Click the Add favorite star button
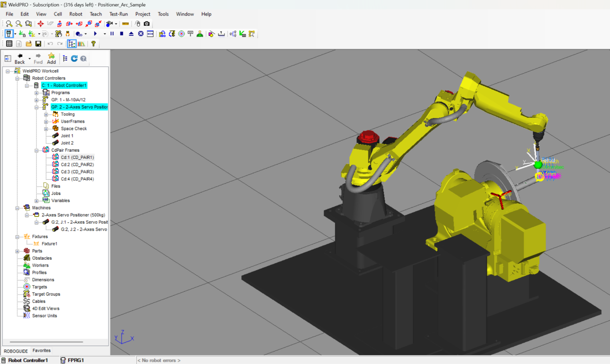610x364 pixels. [51, 59]
